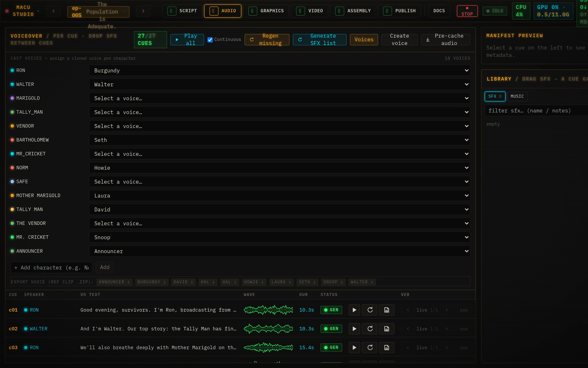This screenshot has width=588, height=368.
Task: Select the MUSIC library tab
Action: click(517, 96)
